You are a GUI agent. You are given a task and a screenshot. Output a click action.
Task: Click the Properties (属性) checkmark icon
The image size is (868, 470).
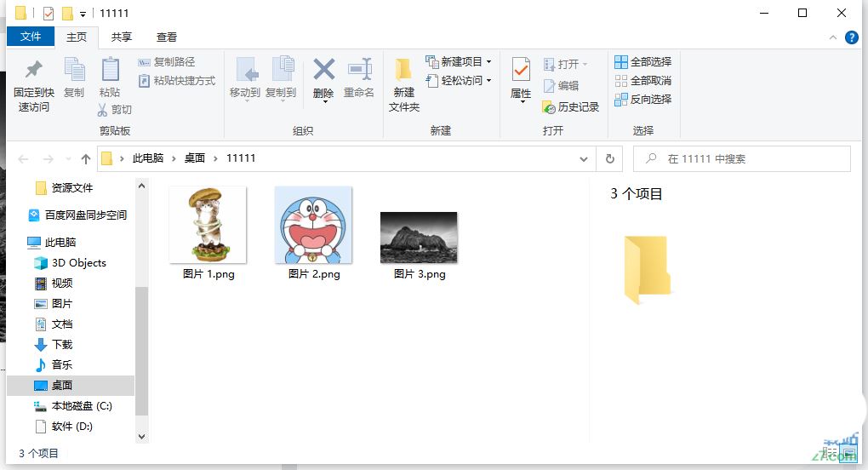pos(520,72)
